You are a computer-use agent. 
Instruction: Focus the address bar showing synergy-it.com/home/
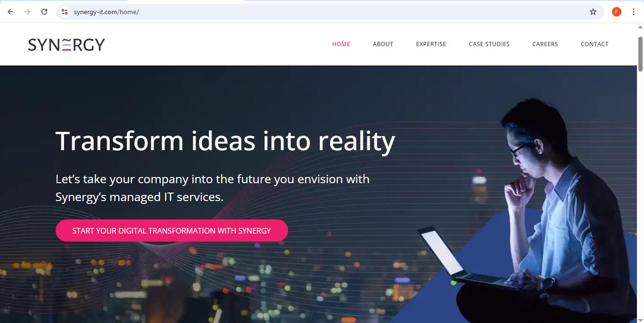(x=330, y=12)
